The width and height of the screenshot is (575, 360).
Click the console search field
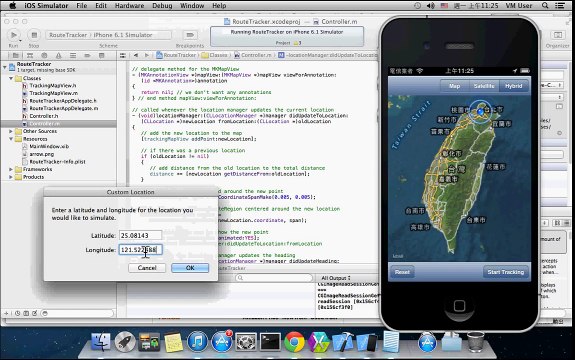(x=274, y=278)
